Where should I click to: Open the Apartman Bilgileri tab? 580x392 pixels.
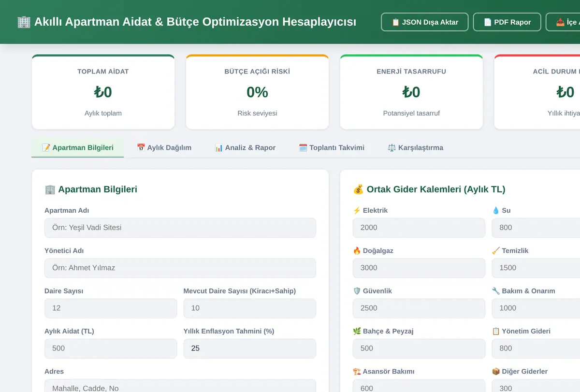tap(77, 147)
